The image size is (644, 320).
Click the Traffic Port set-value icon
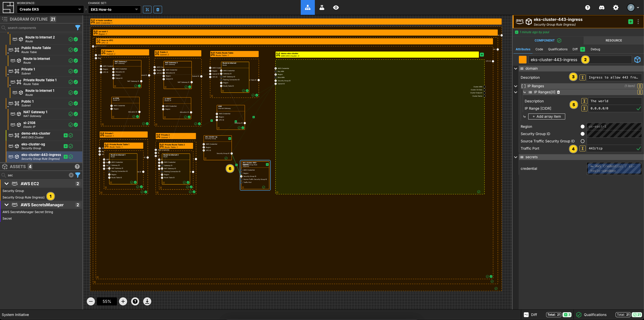coord(583,148)
